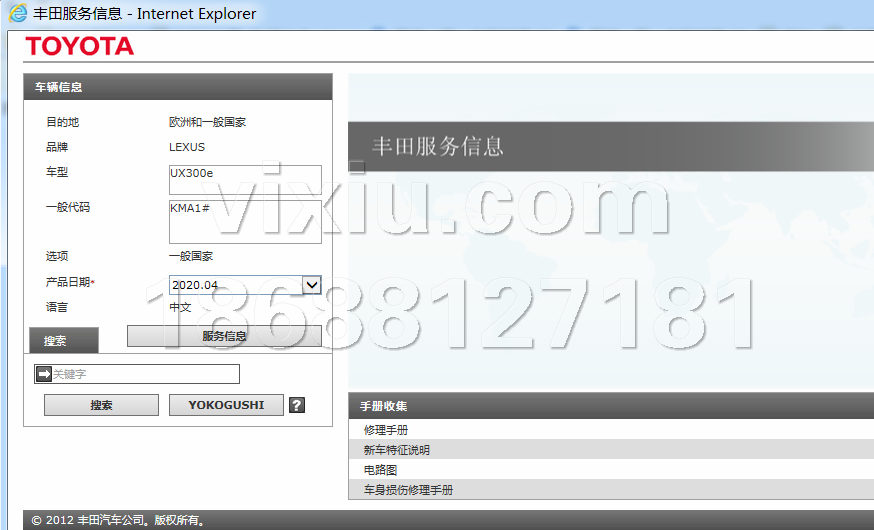Focus the 关键字 search input box
Viewport: 874px width, 530px height.
point(145,374)
